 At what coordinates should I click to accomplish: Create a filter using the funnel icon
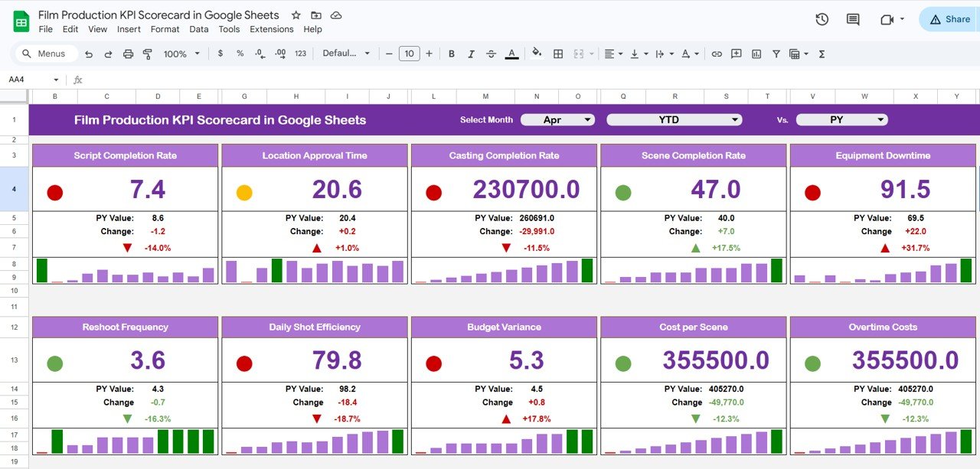click(777, 54)
